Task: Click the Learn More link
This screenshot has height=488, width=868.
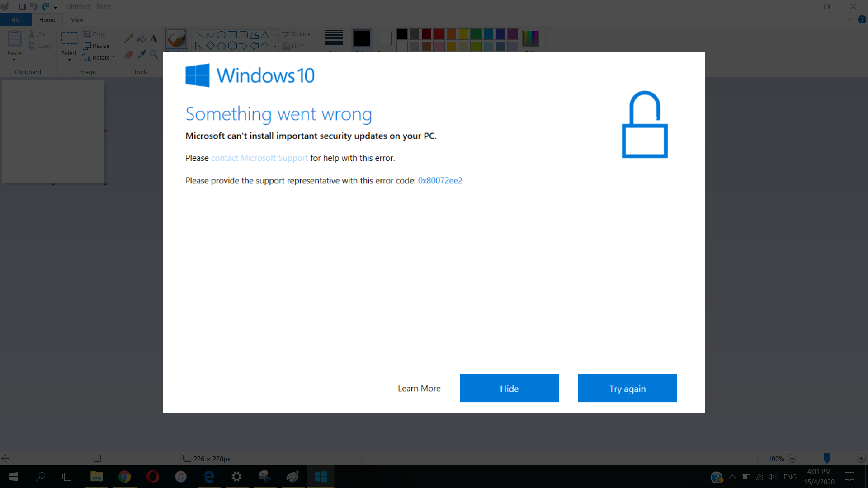Action: click(x=419, y=389)
